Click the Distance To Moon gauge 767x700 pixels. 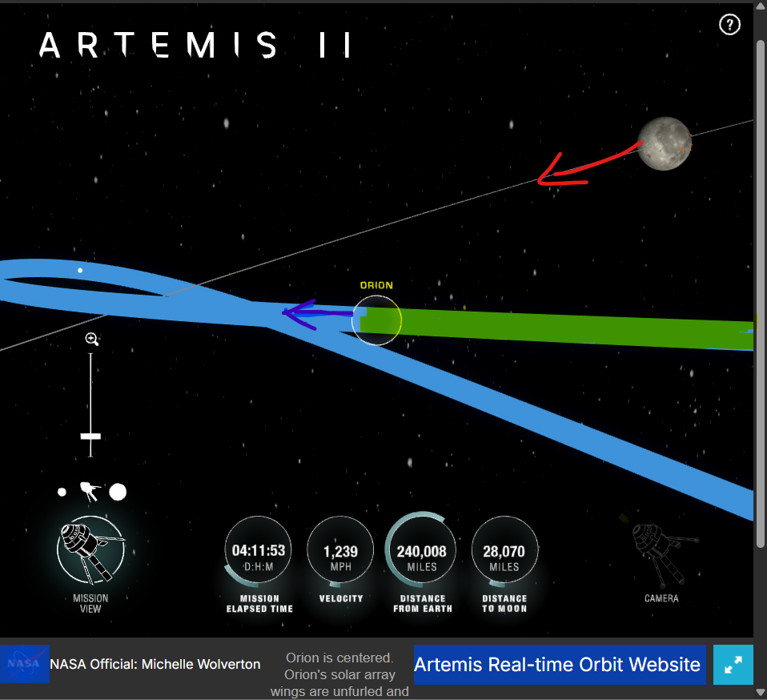(504, 549)
